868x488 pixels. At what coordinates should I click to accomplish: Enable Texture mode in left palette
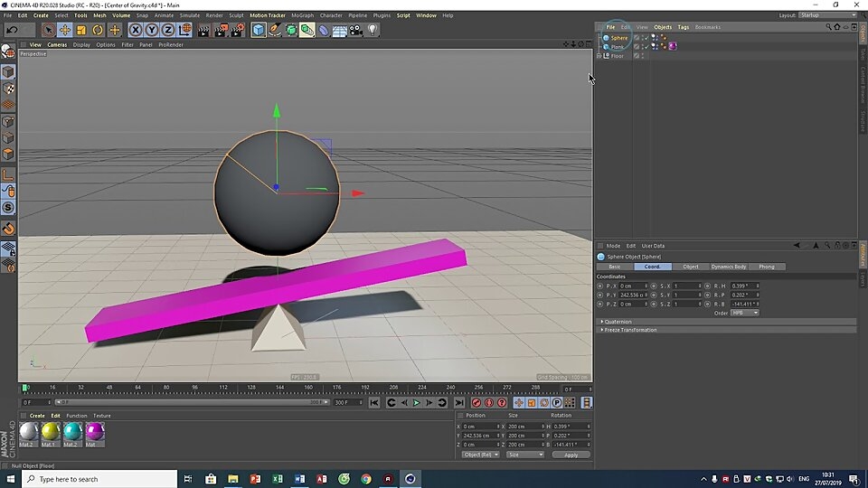pos(8,89)
